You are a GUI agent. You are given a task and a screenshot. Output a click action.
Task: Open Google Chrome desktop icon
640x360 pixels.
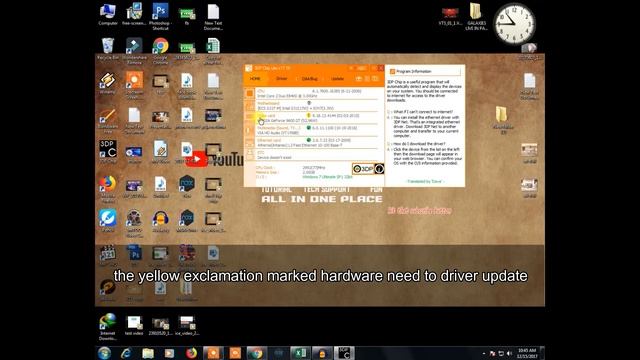click(x=160, y=50)
